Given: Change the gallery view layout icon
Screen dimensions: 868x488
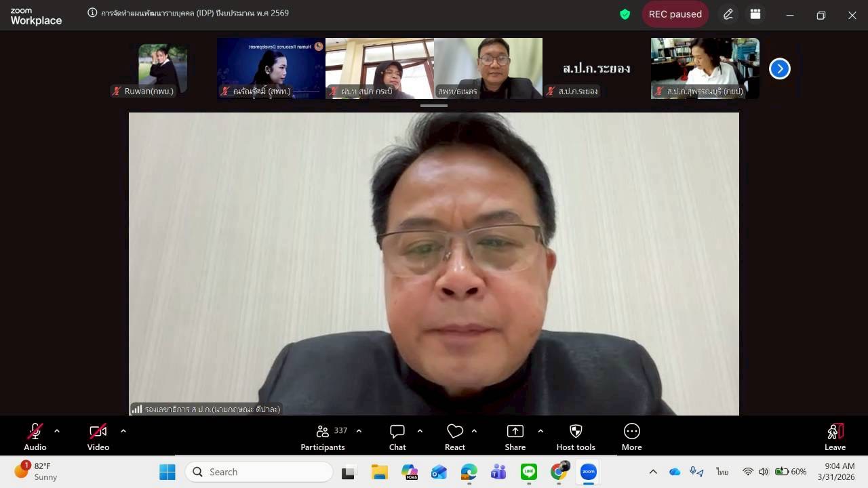Looking at the screenshot, I should tap(755, 14).
